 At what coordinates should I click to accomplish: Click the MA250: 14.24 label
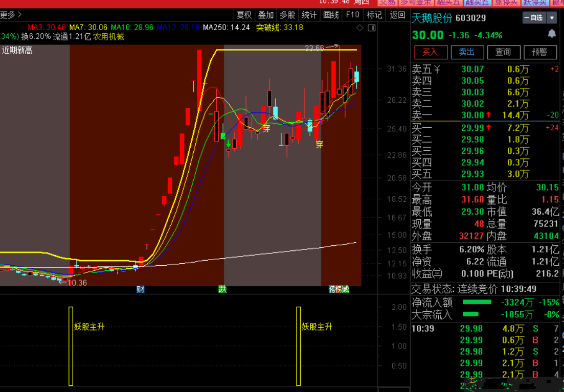click(226, 28)
